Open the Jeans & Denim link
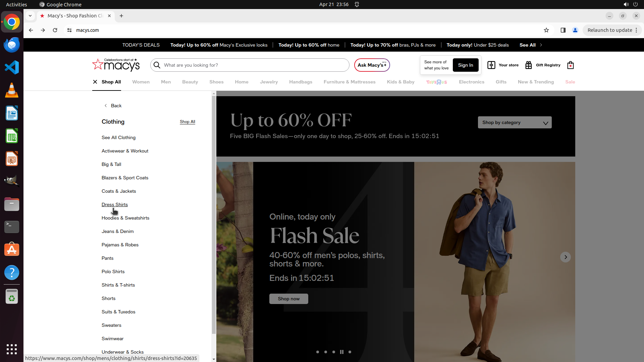 117,231
